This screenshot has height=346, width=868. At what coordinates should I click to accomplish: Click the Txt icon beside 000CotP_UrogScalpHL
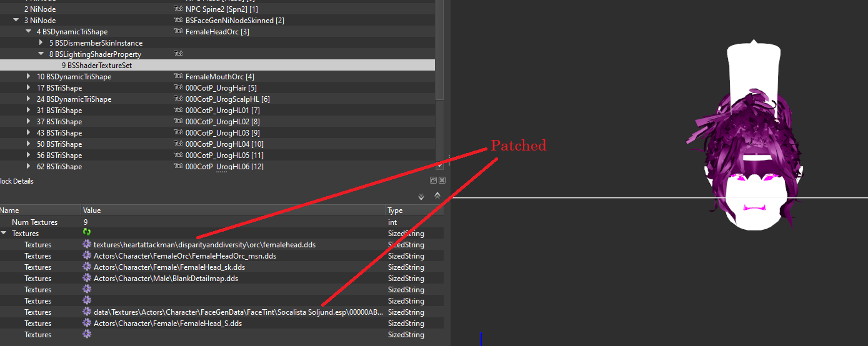tap(178, 99)
